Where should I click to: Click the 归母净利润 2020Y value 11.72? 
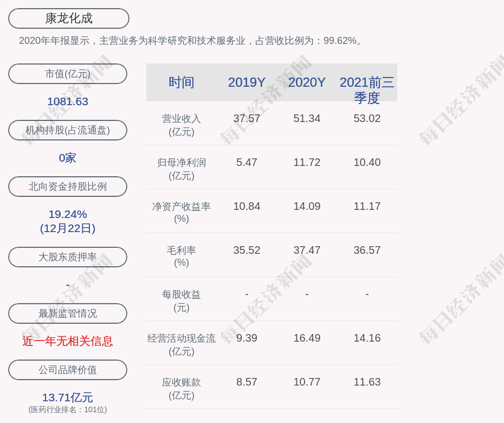[307, 162]
